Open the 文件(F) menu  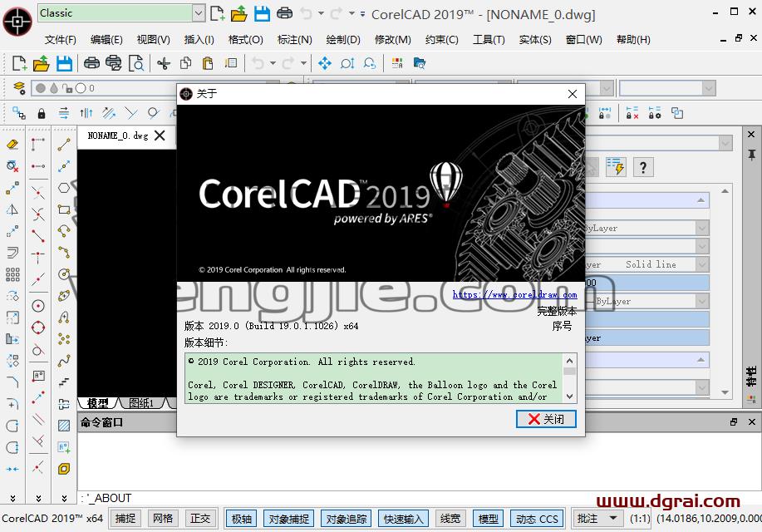click(x=61, y=40)
